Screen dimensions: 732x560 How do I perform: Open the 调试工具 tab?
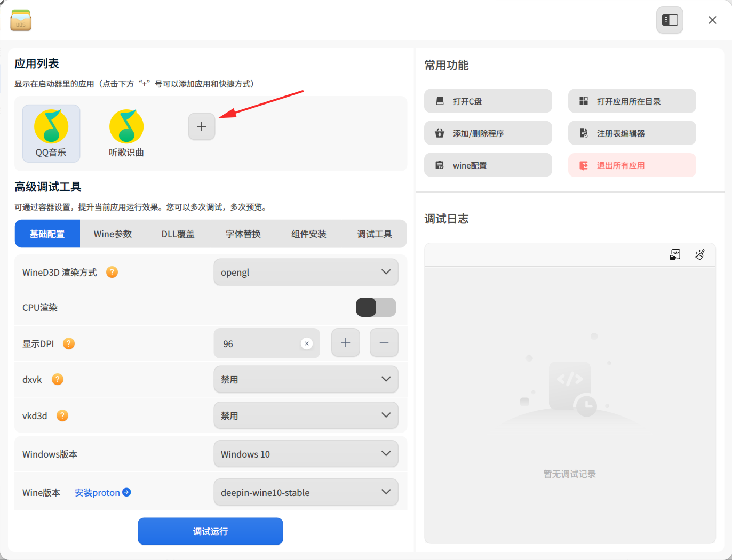point(375,234)
